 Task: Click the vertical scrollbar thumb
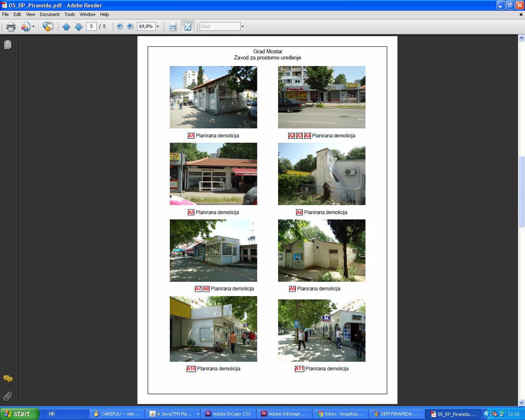click(521, 191)
